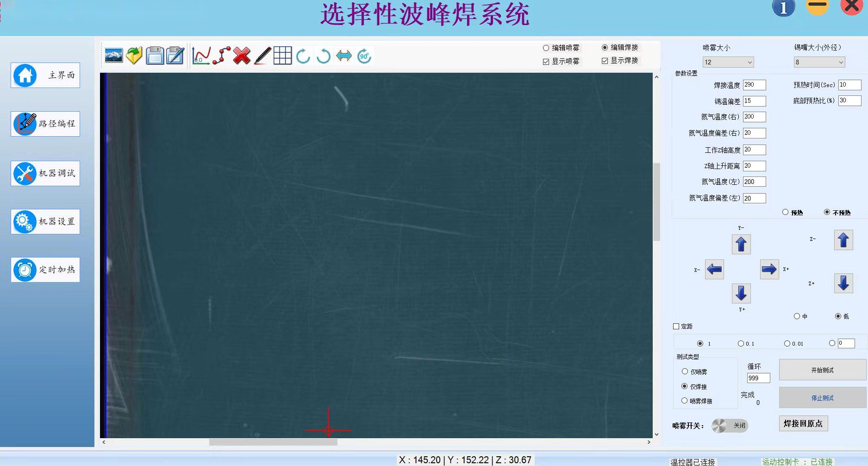
Task: Click the blue info icon in title bar
Action: [783, 7]
